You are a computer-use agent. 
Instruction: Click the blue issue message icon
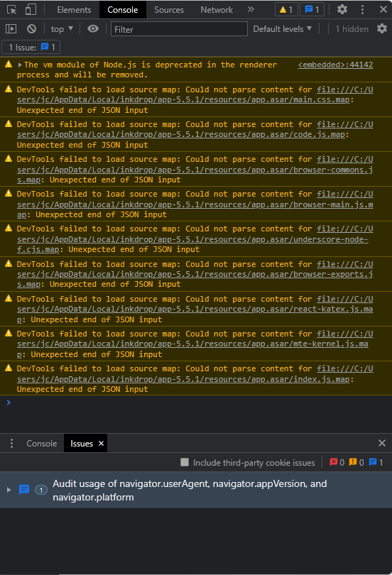[24, 490]
